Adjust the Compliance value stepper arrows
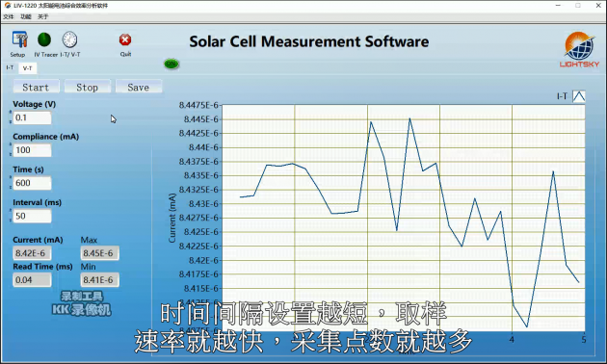Screen dimensions: 607x364 tap(10, 150)
